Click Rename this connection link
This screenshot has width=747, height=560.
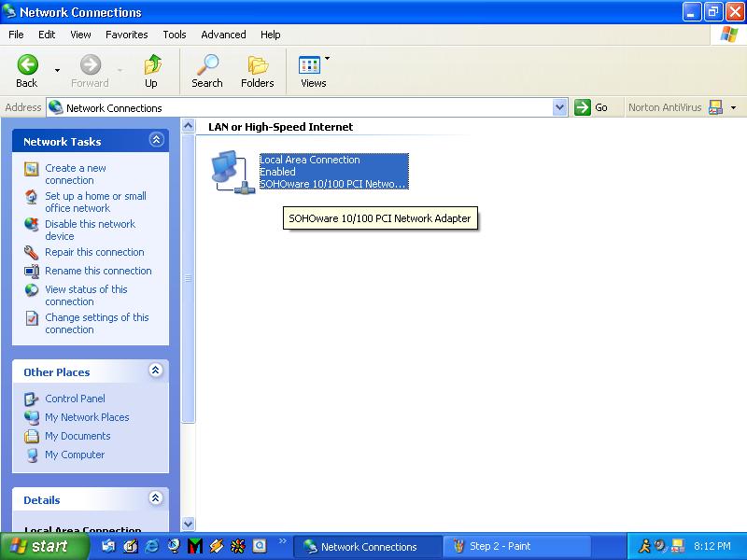tap(98, 271)
